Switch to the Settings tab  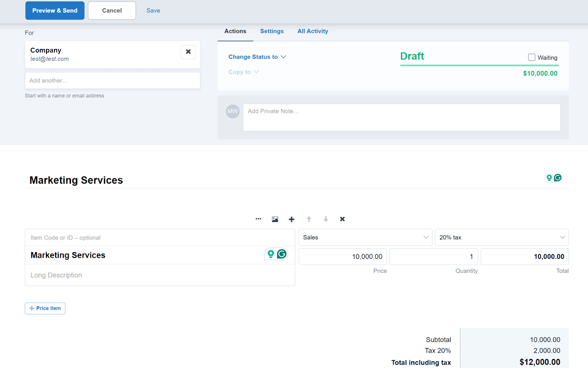click(272, 31)
